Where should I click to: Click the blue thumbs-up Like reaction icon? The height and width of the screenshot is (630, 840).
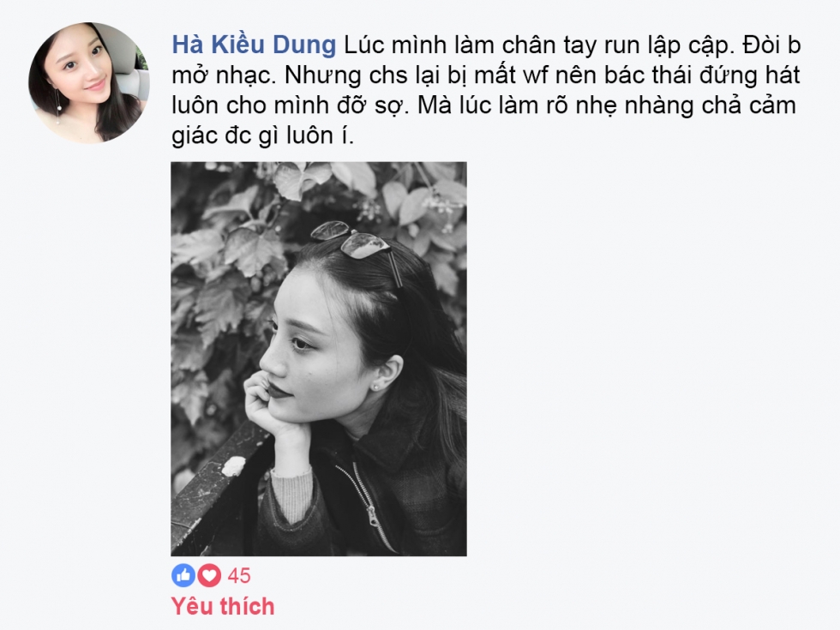coord(183,575)
